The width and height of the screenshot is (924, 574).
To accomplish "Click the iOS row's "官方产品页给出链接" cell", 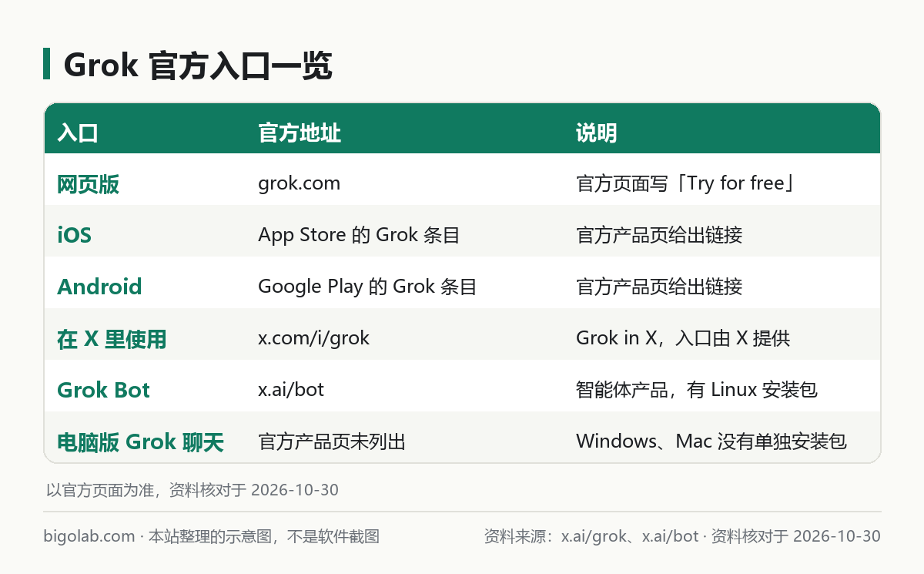I will (x=659, y=235).
